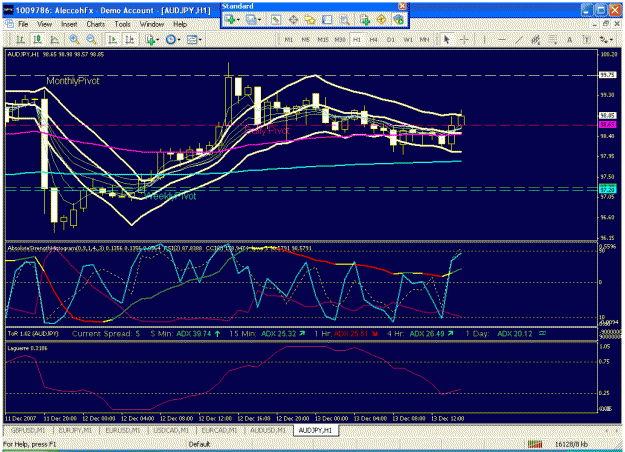Click New Order icon in Standard toolbar

[x=364, y=20]
